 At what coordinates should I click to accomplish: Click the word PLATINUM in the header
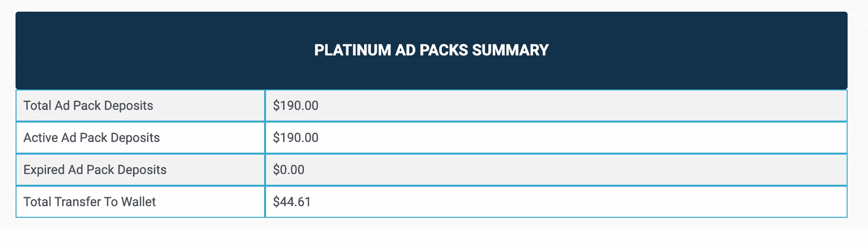(352, 50)
